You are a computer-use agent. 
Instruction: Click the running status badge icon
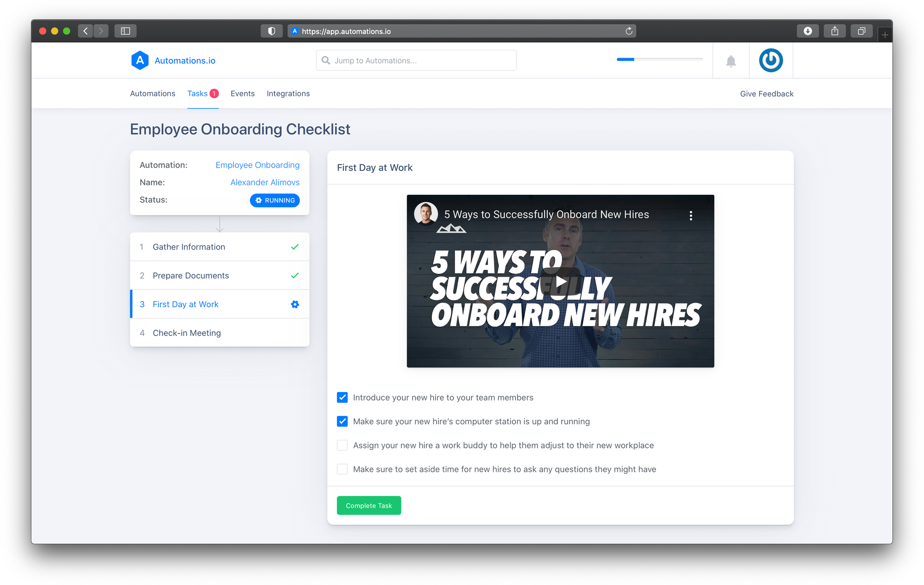(x=259, y=200)
